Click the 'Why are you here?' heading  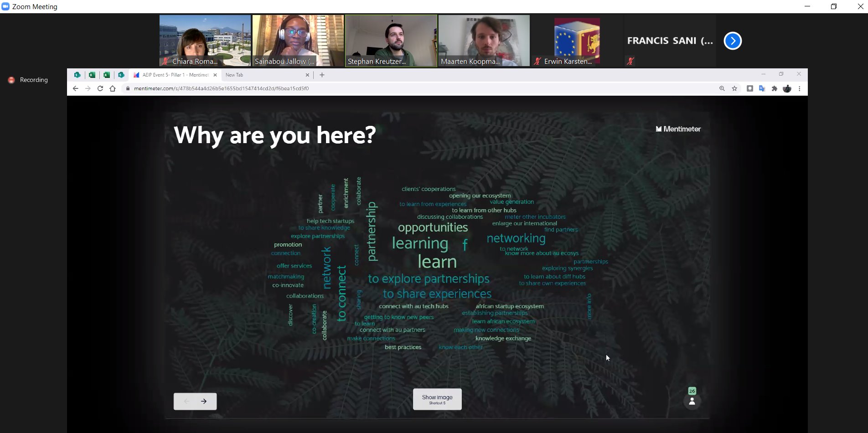[275, 135]
